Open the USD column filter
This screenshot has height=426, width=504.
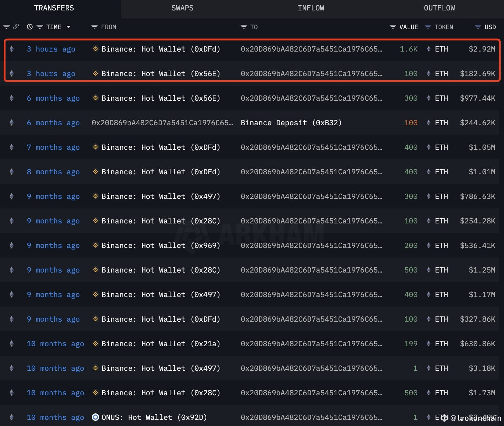coord(478,27)
